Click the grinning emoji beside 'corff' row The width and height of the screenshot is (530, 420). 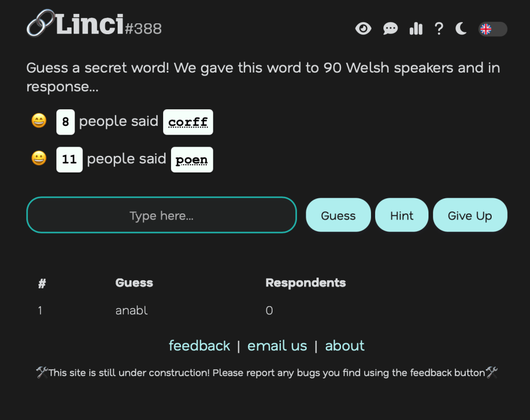pyautogui.click(x=39, y=121)
